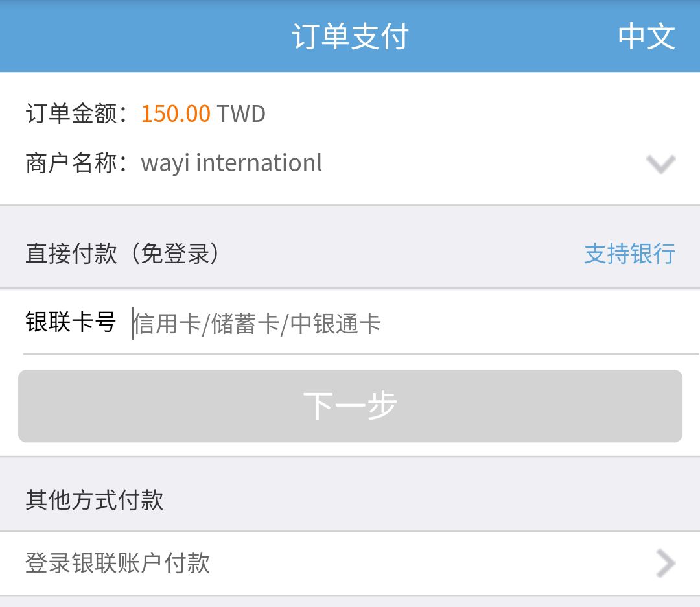Switch language using the 中文 button
Viewport: 700px width, 607px height.
(646, 36)
